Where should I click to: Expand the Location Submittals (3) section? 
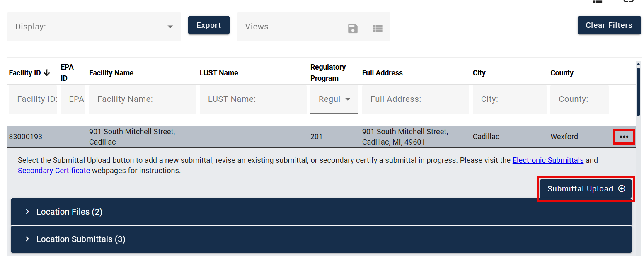click(80, 239)
